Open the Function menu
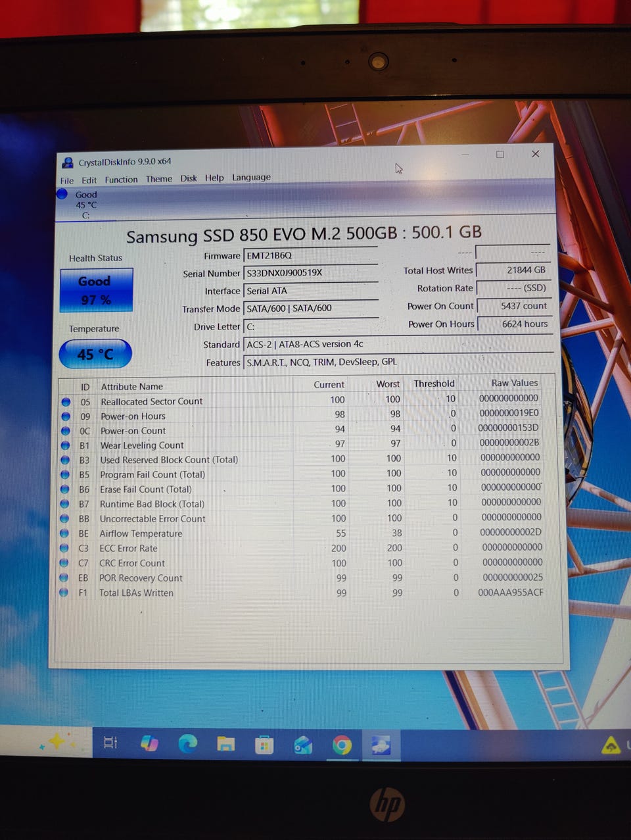Image resolution: width=631 pixels, height=840 pixels. [121, 180]
